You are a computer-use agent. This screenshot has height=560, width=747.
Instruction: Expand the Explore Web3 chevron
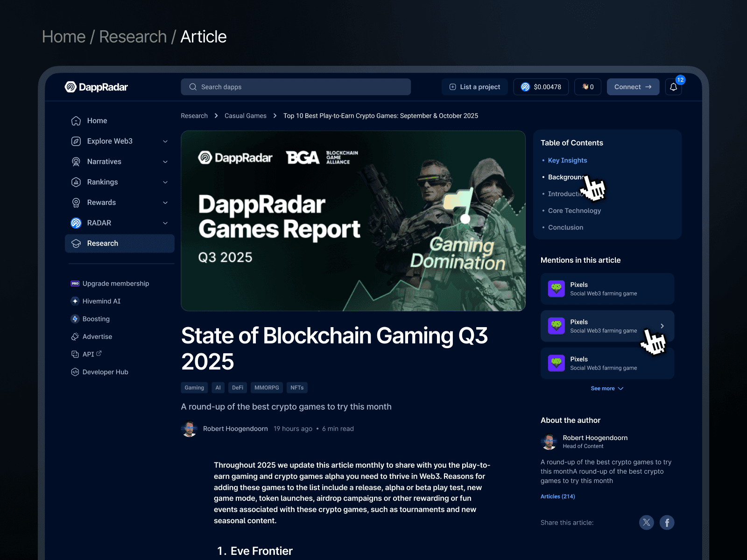pos(165,141)
